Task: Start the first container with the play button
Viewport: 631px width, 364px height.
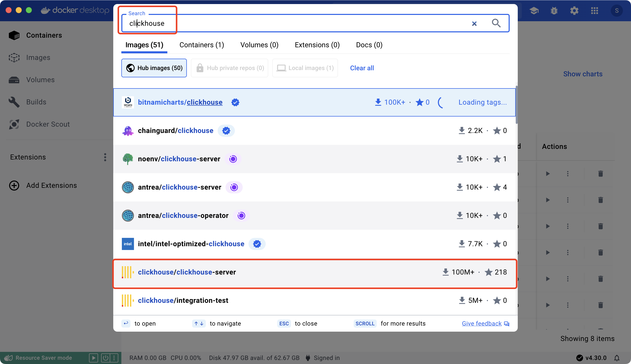Action: (548, 174)
